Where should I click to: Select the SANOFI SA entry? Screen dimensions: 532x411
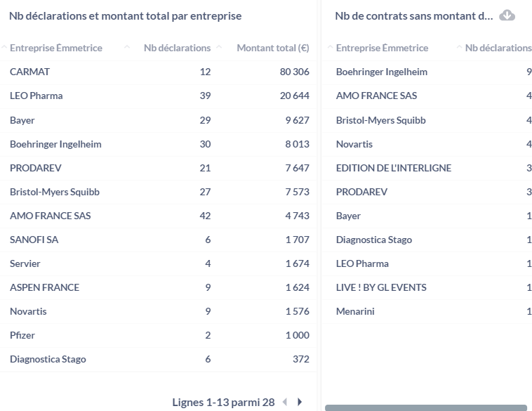point(34,240)
